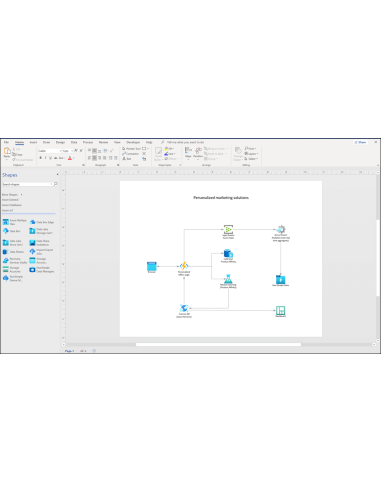Screen dimensions: 381x492
Task: Click the Personalized marketing solutions title text
Action: click(221, 198)
